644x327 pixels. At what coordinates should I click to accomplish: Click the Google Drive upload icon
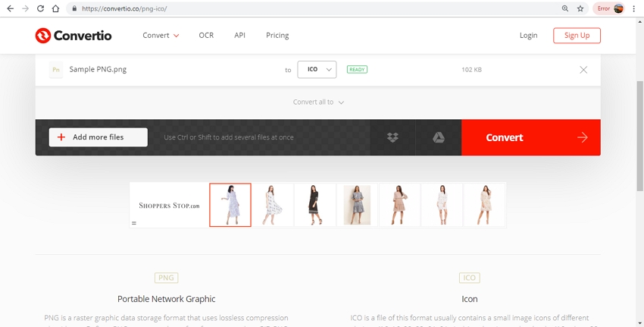point(438,137)
